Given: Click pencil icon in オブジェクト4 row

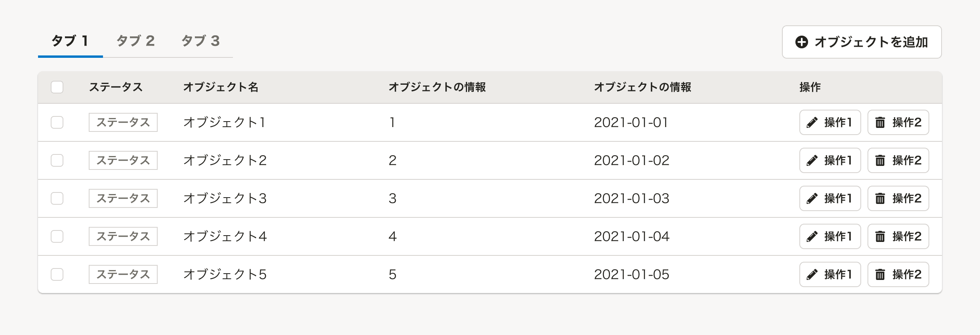Looking at the screenshot, I should point(812,237).
